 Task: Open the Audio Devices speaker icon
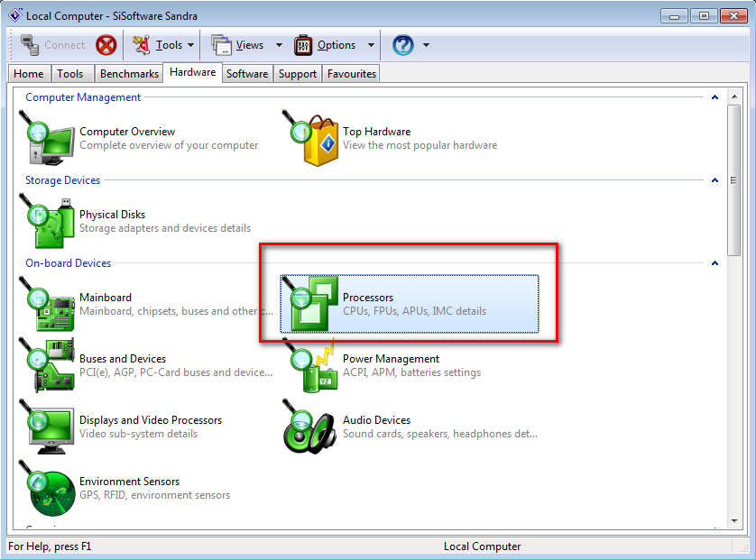310,427
